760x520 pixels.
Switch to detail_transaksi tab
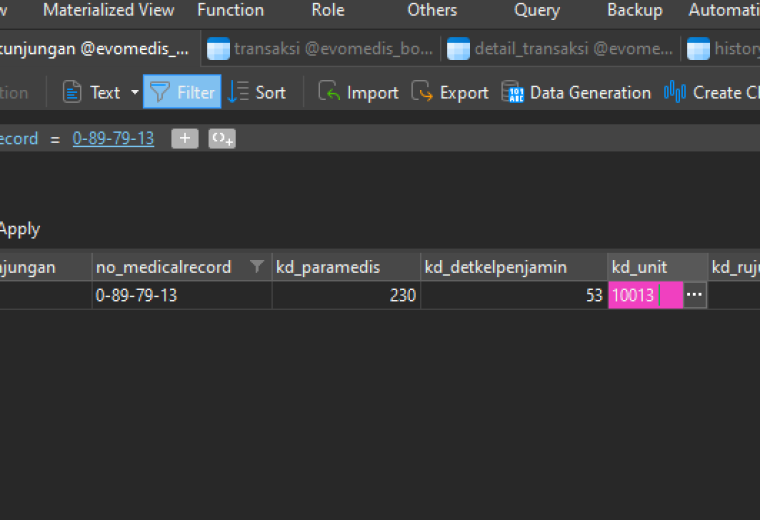(x=560, y=48)
